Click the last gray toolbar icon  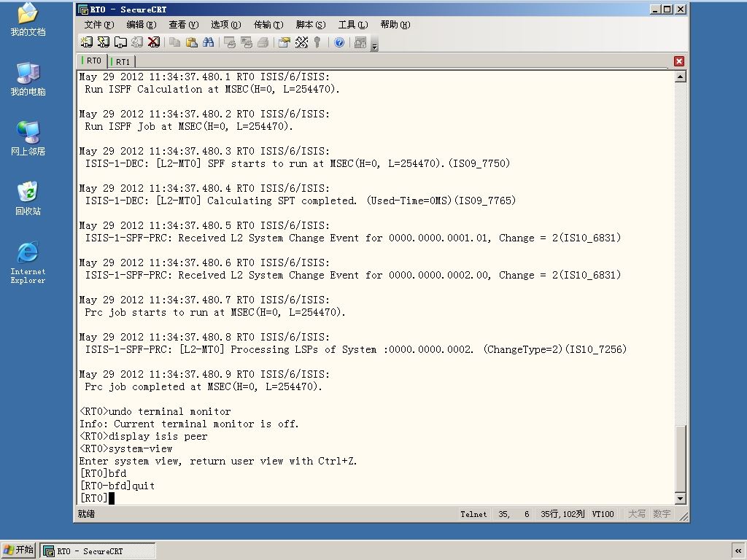pos(360,42)
